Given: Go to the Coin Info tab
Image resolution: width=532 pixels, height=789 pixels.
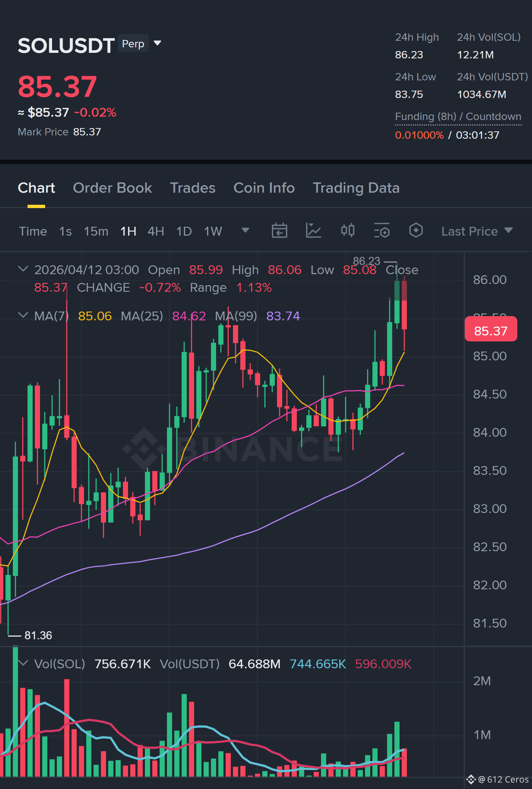Looking at the screenshot, I should pyautogui.click(x=264, y=188).
